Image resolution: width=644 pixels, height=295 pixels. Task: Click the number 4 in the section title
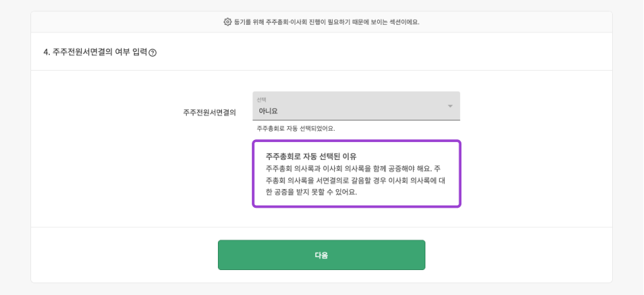pyautogui.click(x=45, y=52)
